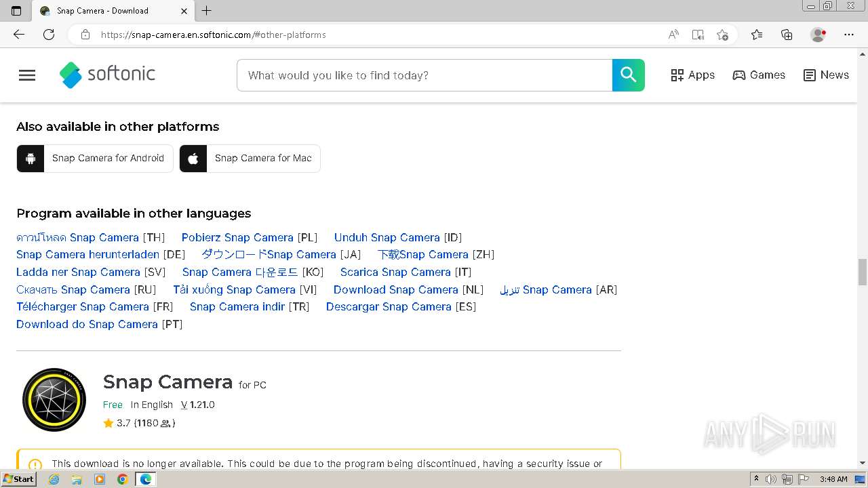Screen dimensions: 868x488
Task: Open the Games section
Action: 759,75
